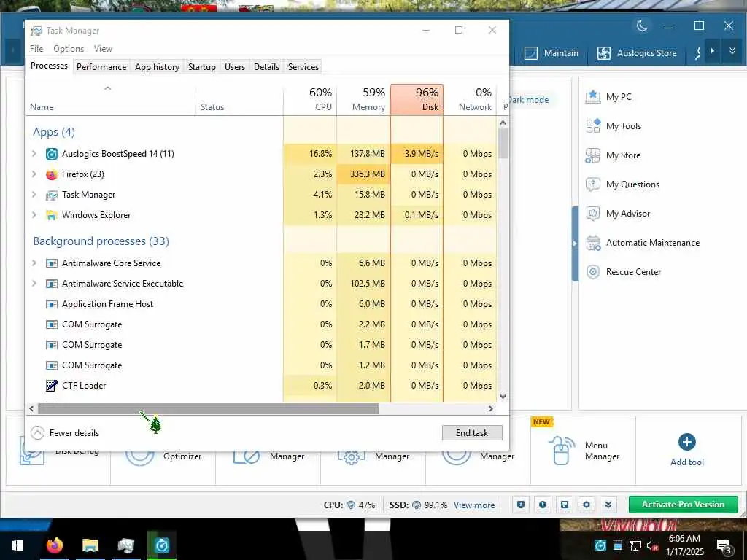Click the Application Frame Host icon
This screenshot has width=747, height=560.
[52, 304]
